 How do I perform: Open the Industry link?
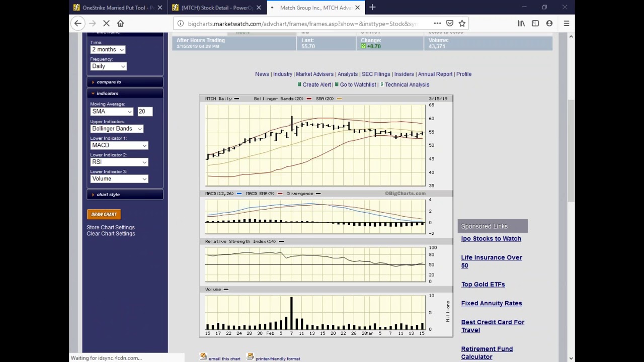pyautogui.click(x=282, y=74)
